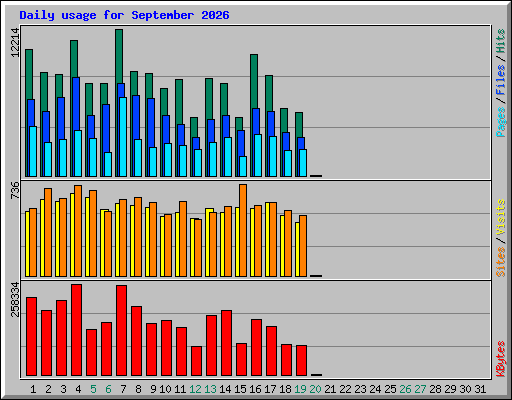Click green weekend day label "20"

click(x=315, y=389)
